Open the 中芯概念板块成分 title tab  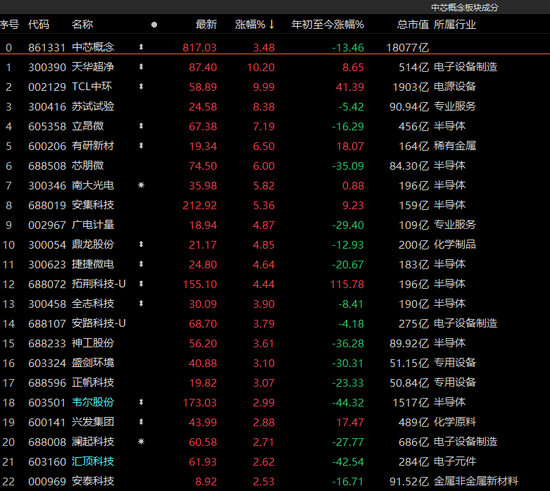point(464,7)
